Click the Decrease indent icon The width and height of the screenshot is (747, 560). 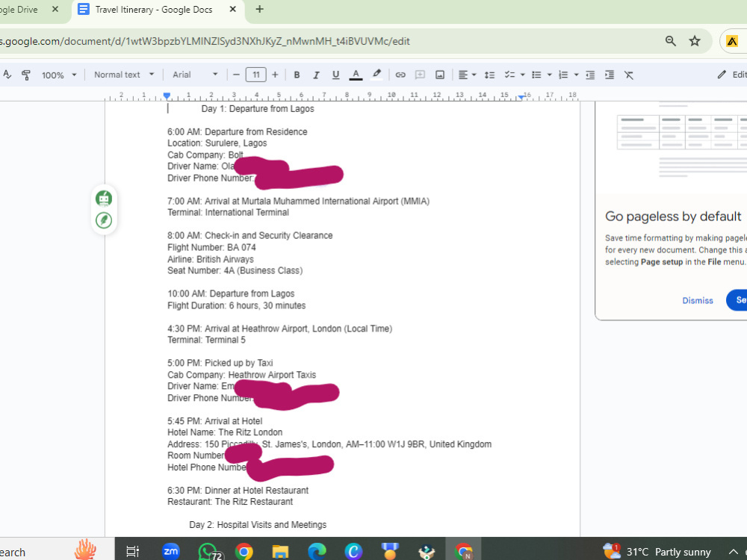click(x=590, y=75)
